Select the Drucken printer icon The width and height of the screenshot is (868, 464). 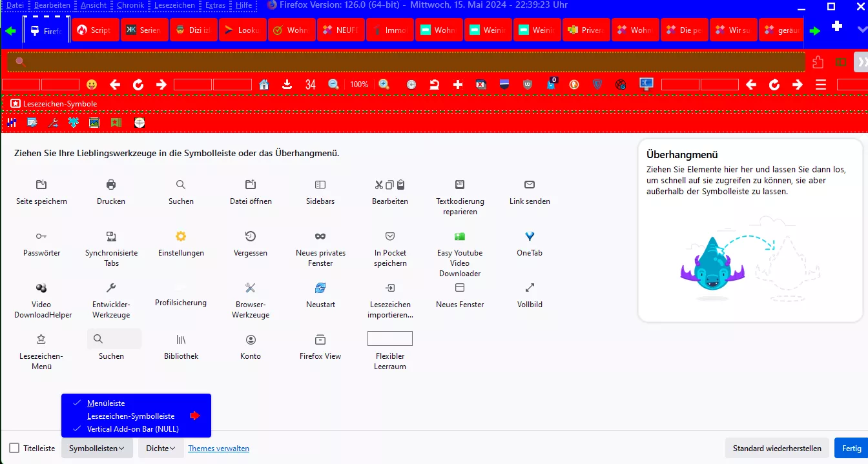(x=111, y=185)
